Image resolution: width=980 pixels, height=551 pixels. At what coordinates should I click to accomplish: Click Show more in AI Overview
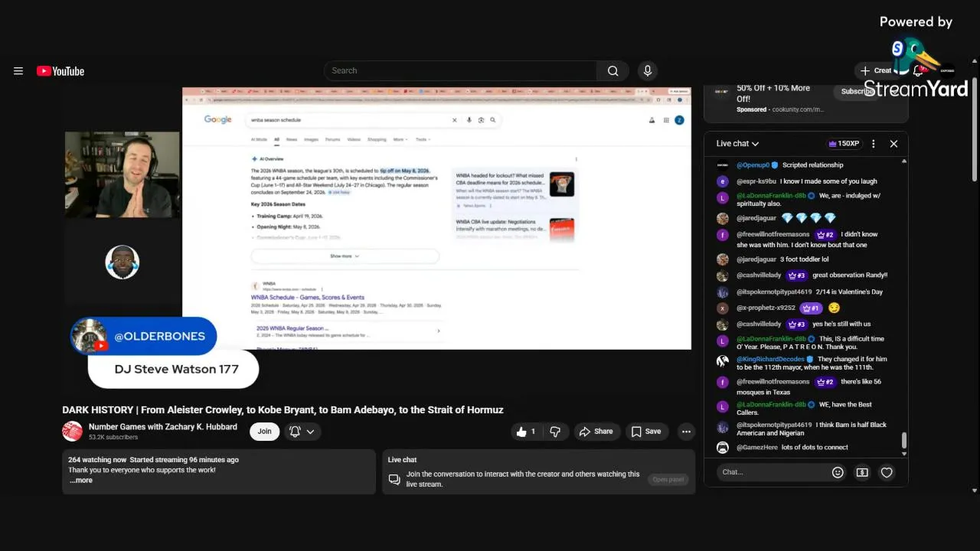pos(345,256)
